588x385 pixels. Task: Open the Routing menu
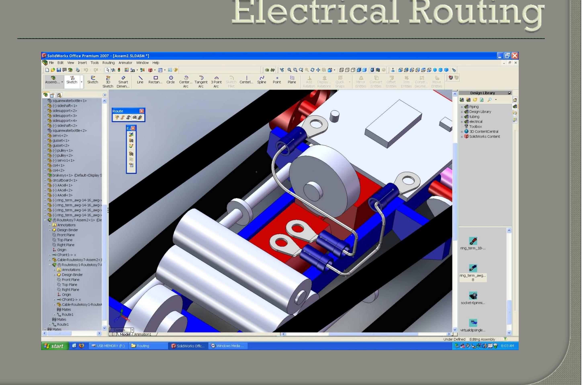coord(108,63)
